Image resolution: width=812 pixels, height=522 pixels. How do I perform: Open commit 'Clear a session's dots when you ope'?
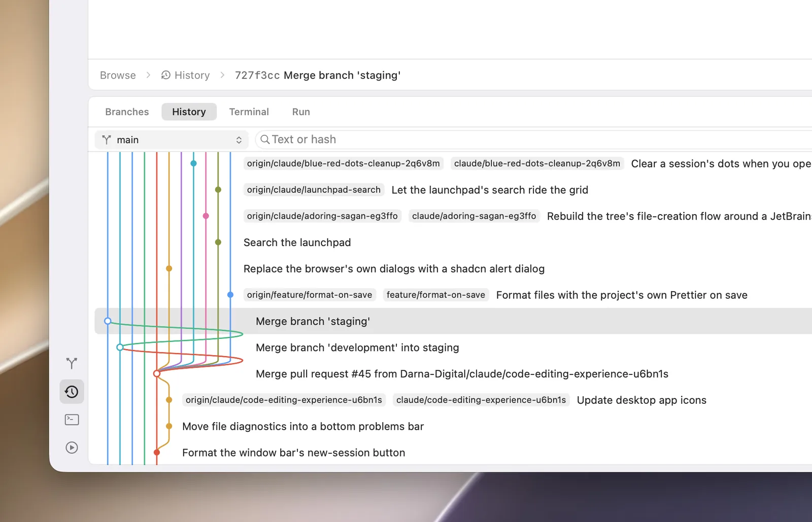pyautogui.click(x=721, y=164)
